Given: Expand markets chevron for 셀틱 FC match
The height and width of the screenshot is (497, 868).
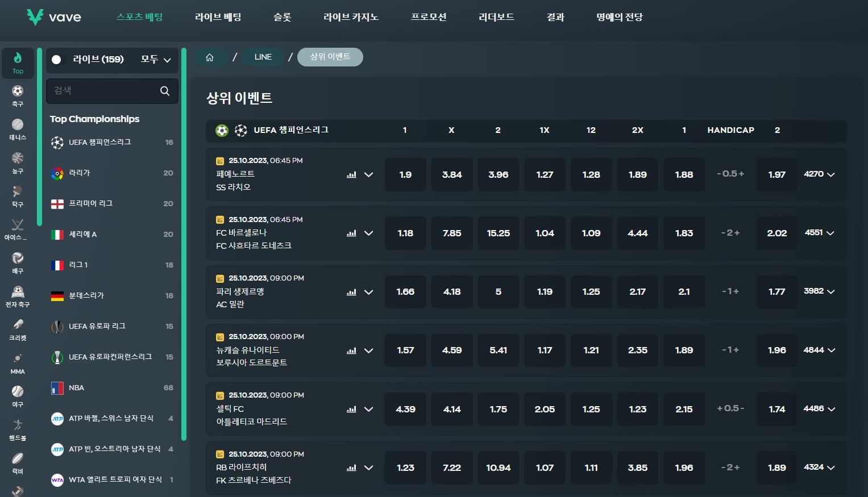Looking at the screenshot, I should point(368,410).
